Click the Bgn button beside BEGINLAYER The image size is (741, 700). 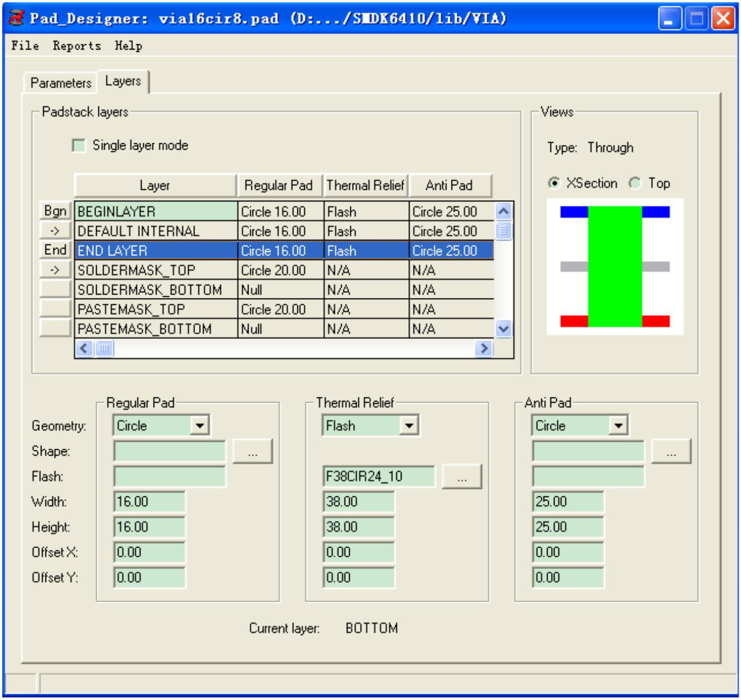[55, 211]
